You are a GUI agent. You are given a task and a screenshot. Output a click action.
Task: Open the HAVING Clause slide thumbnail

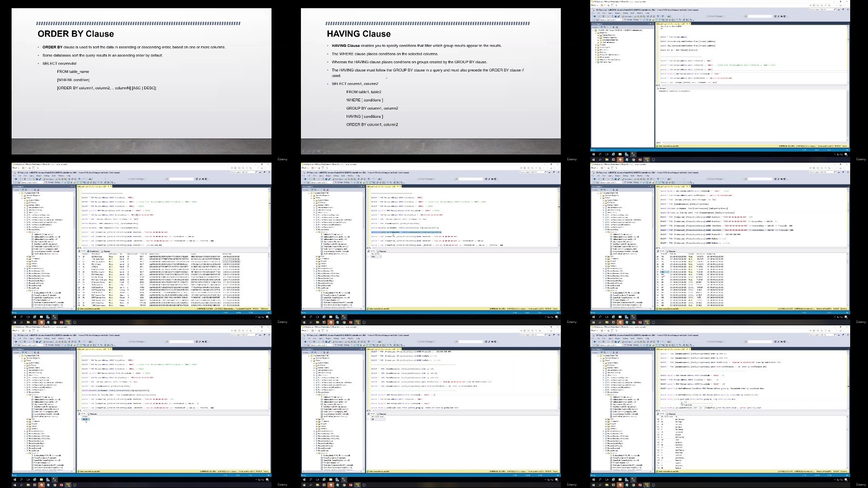coord(431,81)
